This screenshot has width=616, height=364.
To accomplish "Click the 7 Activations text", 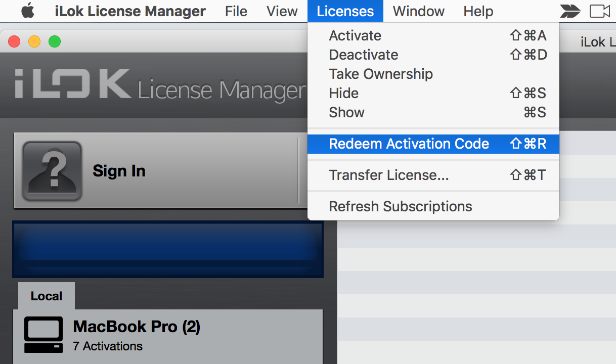I will [x=108, y=346].
